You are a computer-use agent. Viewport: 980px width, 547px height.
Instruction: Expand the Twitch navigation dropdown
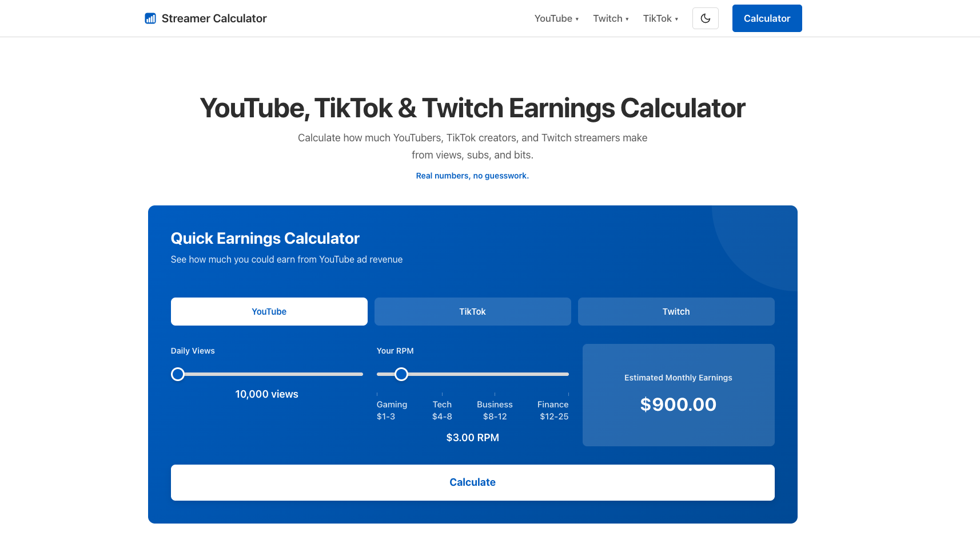(x=628, y=19)
